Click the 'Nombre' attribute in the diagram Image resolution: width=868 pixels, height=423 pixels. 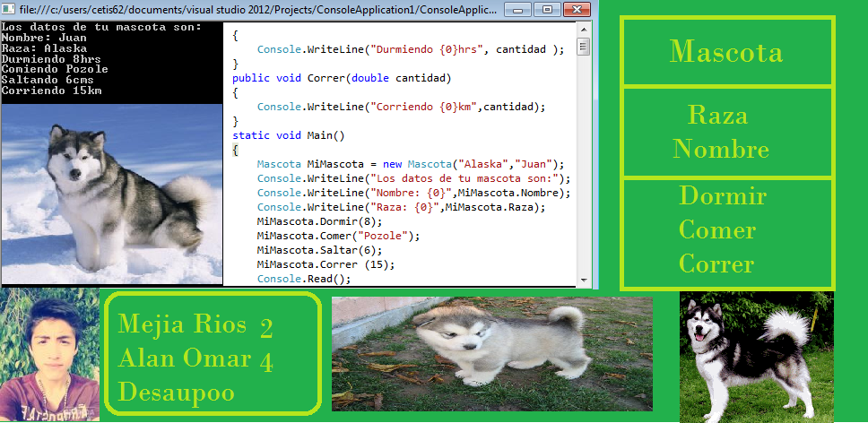click(721, 150)
